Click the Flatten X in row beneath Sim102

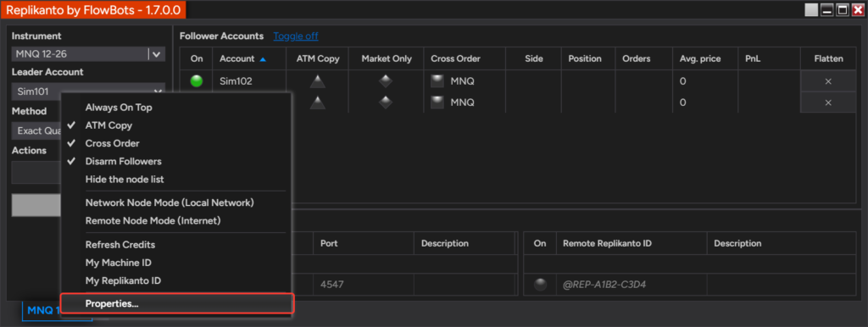[828, 103]
